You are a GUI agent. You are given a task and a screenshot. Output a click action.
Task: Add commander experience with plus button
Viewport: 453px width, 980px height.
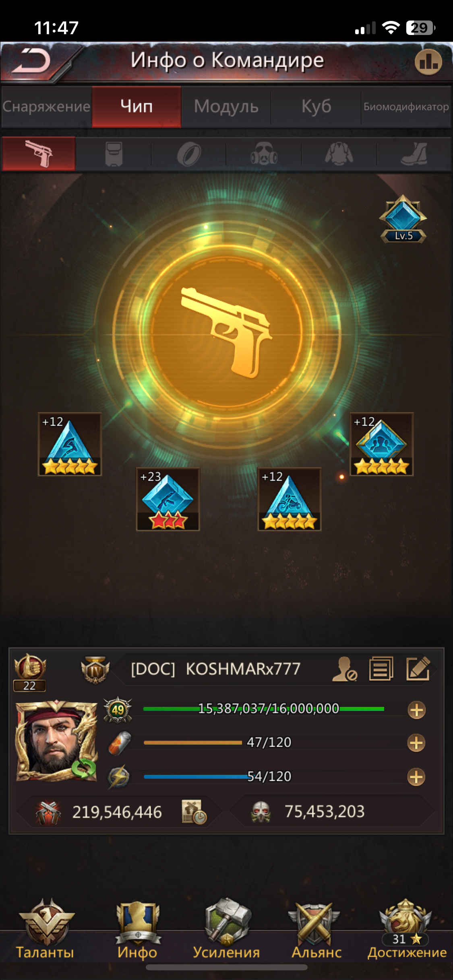[416, 710]
